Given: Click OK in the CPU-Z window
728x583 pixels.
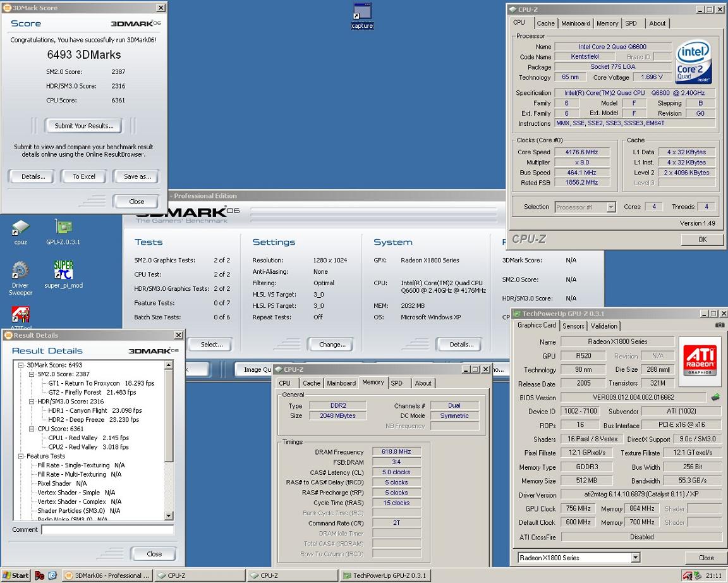Looking at the screenshot, I should [703, 239].
